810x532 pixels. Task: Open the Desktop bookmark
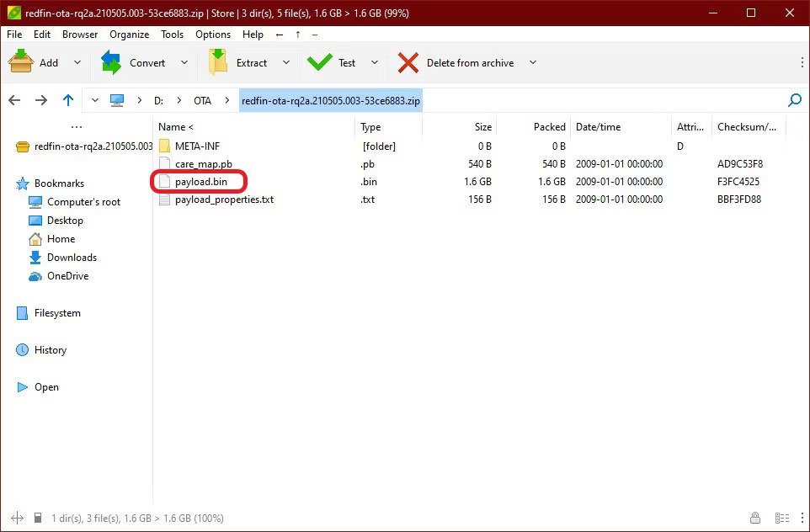coord(56,221)
